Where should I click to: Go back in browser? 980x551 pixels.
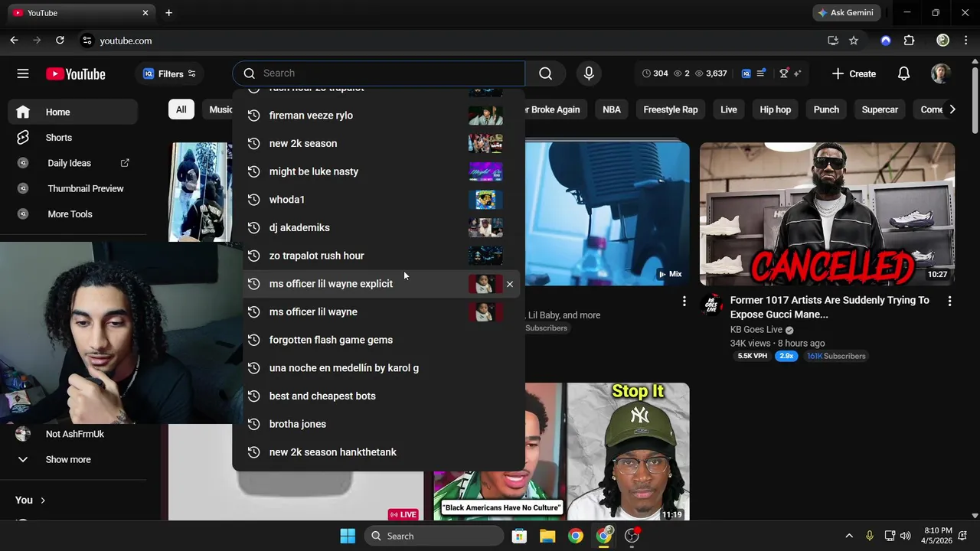(x=14, y=41)
